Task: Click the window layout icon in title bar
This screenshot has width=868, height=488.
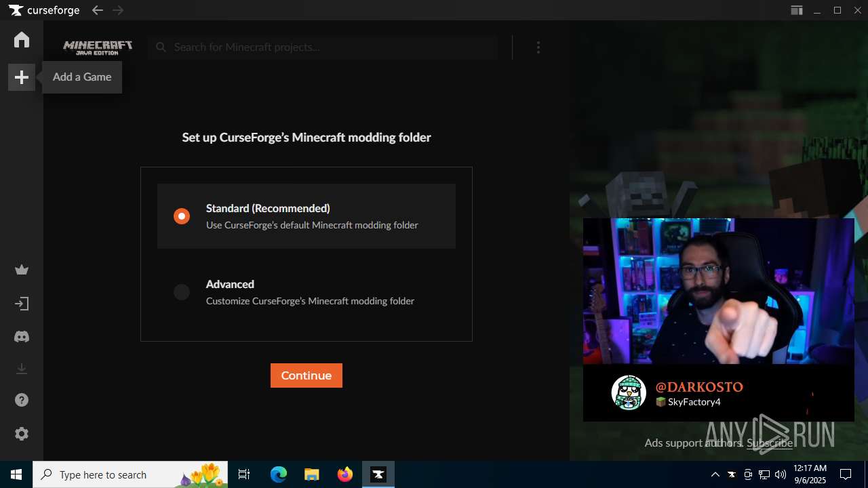Action: (x=797, y=10)
